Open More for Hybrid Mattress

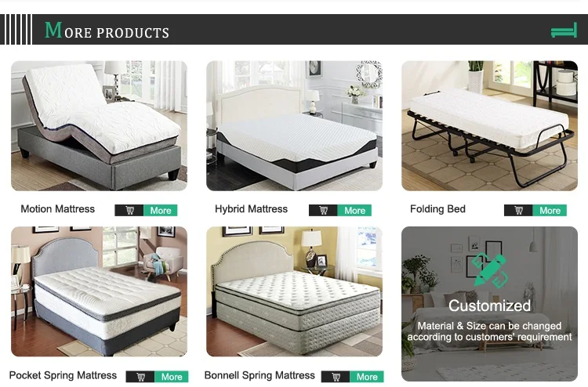(x=354, y=210)
